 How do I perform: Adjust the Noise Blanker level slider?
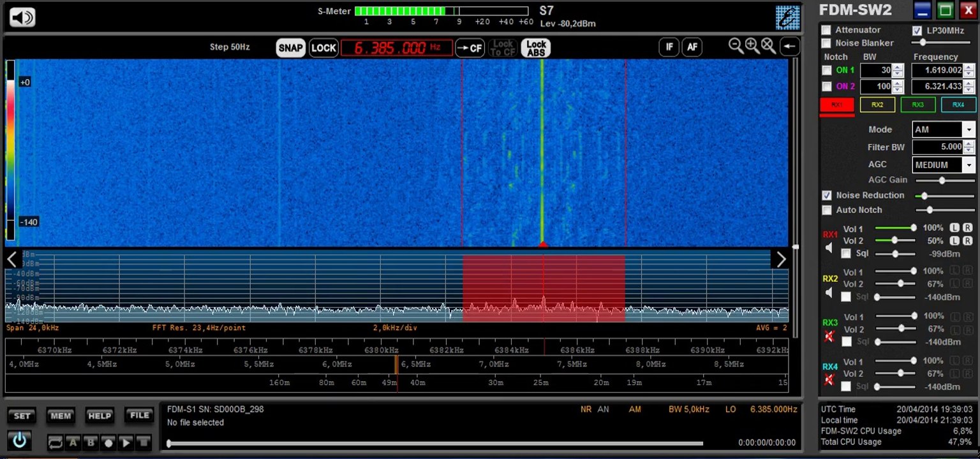[941, 43]
